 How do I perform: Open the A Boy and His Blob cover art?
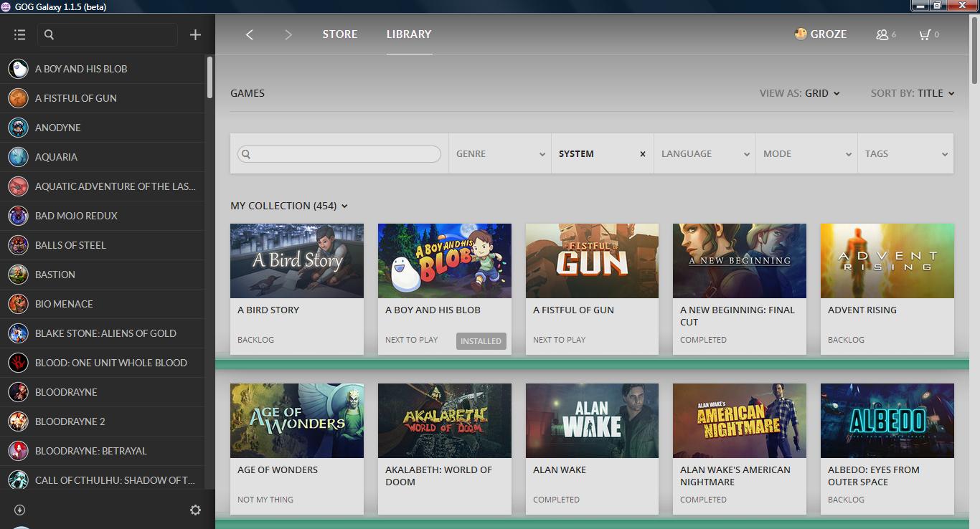445,261
